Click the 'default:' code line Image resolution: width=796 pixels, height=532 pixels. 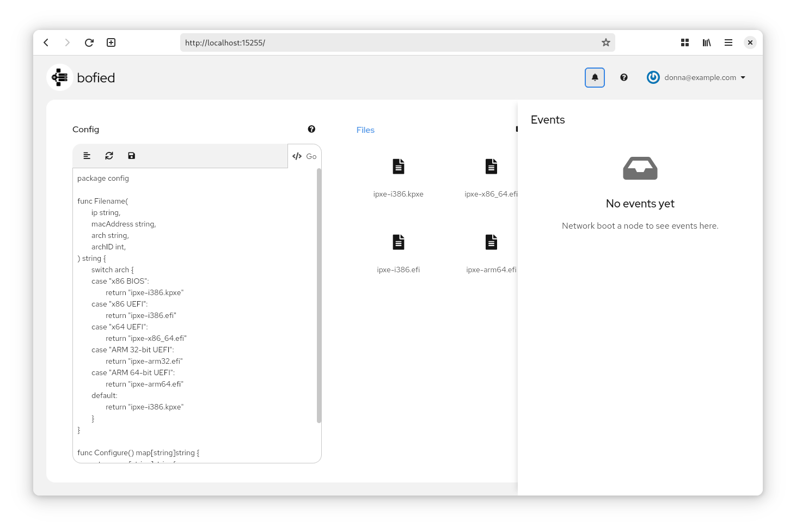pyautogui.click(x=105, y=396)
